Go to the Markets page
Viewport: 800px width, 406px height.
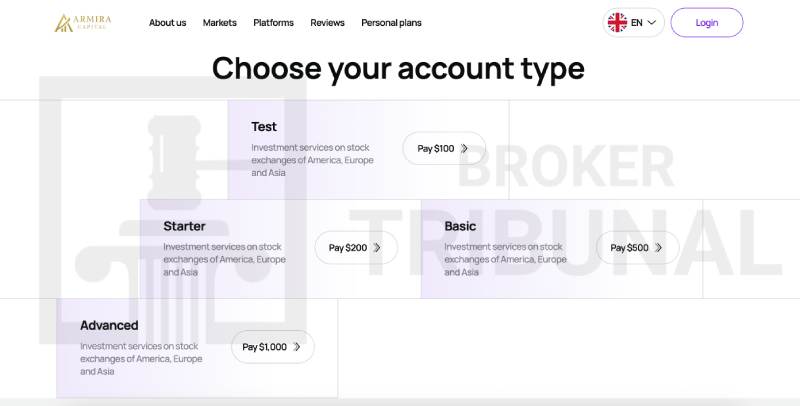(220, 23)
